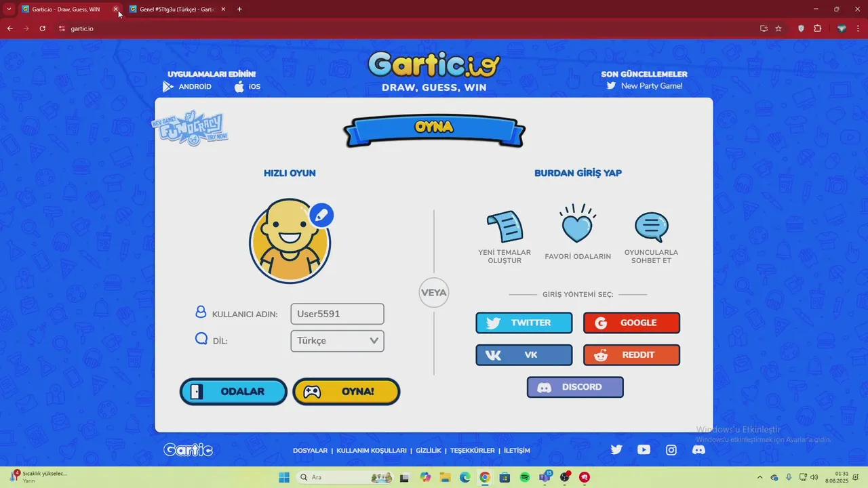This screenshot has height=488, width=868.
Task: Open Microsoft Edge from the taskbar
Action: point(465,477)
